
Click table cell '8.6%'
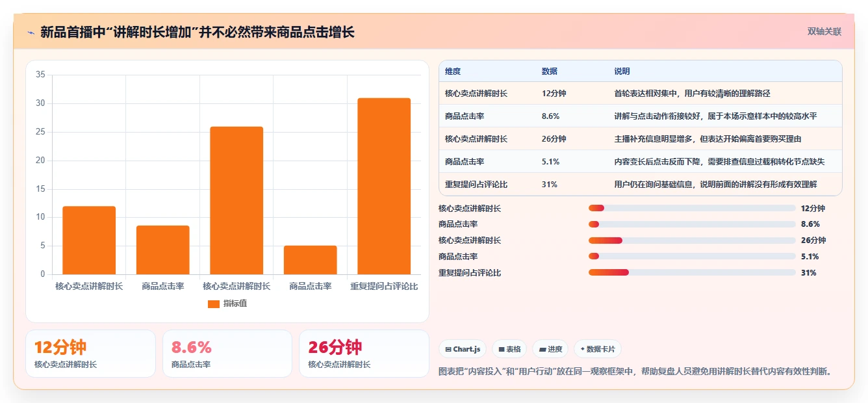pyautogui.click(x=551, y=116)
